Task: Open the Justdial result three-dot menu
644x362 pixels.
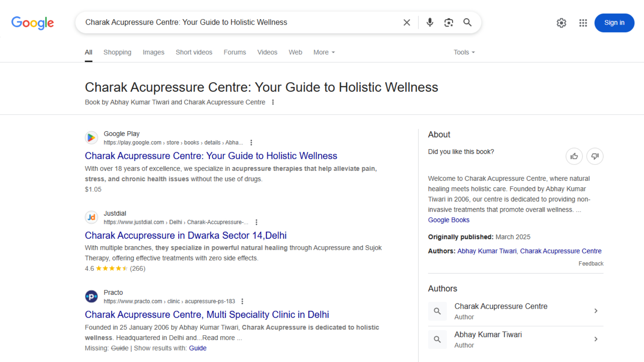Action: 256,222
